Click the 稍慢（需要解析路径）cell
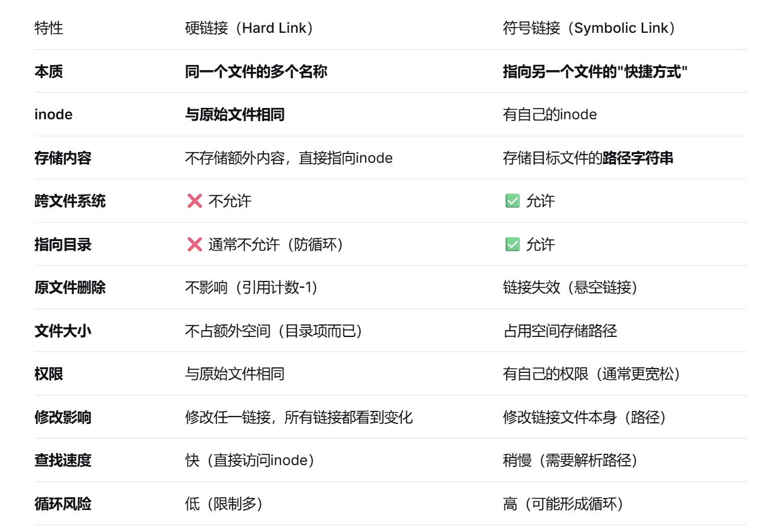758x532 pixels. tap(570, 460)
